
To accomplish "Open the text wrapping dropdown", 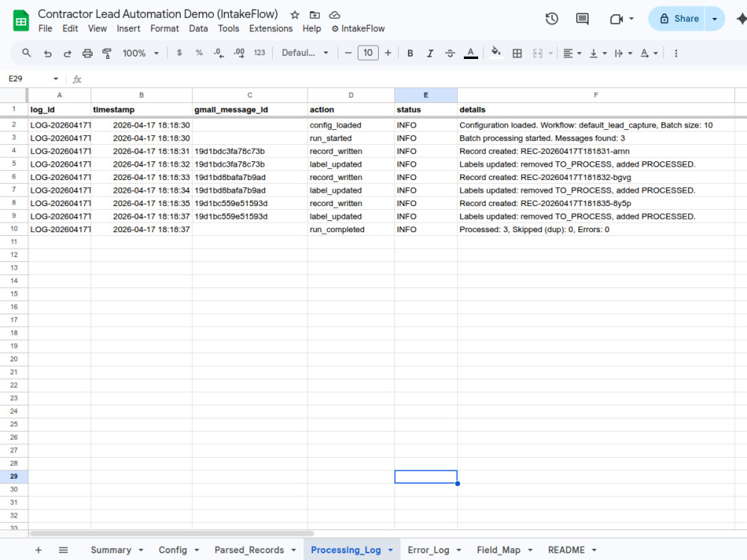I will (623, 53).
